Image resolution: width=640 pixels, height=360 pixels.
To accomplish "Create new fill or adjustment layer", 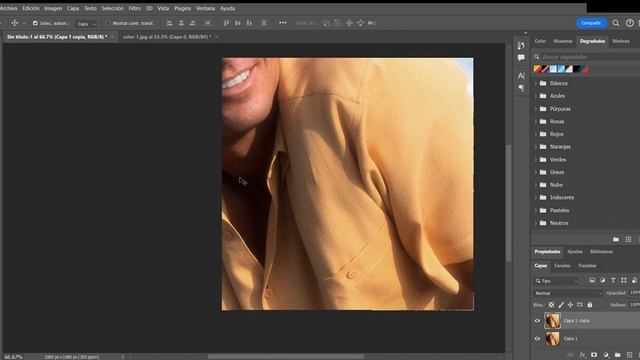I will (x=606, y=355).
